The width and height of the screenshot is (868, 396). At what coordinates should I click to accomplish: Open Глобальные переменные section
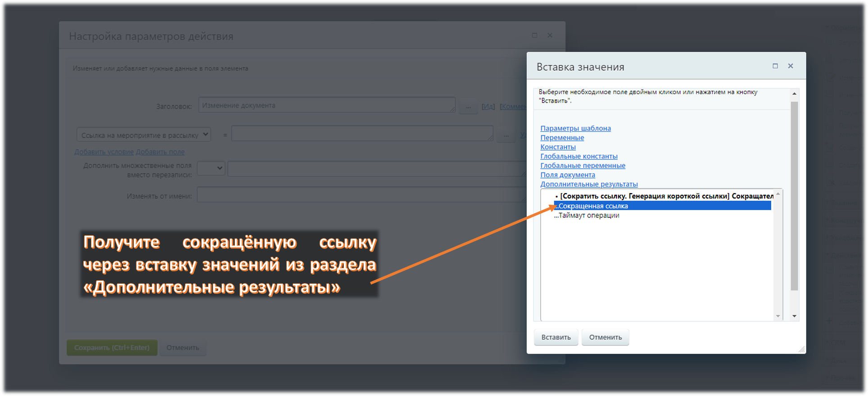[583, 166]
